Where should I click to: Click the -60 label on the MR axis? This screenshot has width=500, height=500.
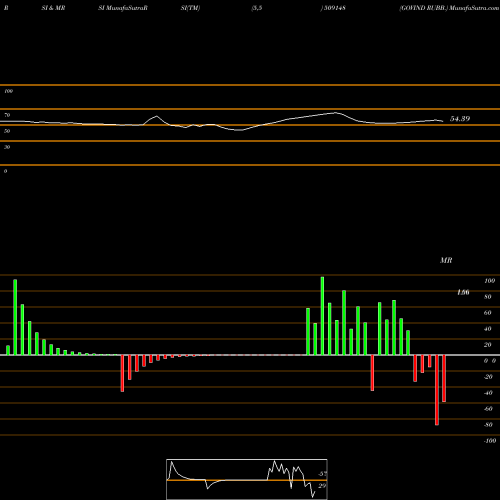click(x=488, y=409)
